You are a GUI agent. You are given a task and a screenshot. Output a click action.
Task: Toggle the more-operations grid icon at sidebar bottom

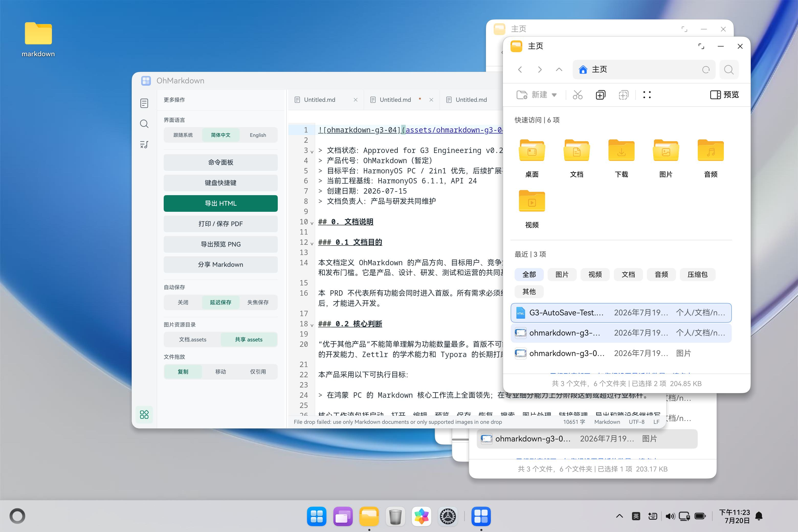(144, 414)
